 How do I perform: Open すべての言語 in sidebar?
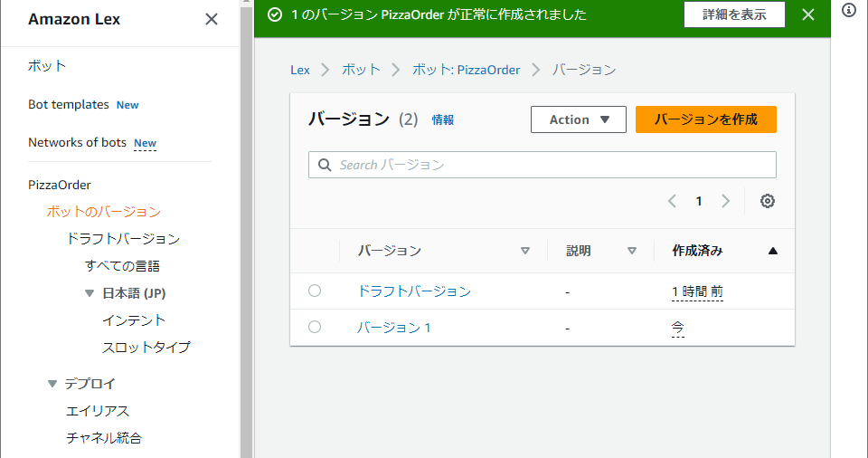(x=122, y=266)
